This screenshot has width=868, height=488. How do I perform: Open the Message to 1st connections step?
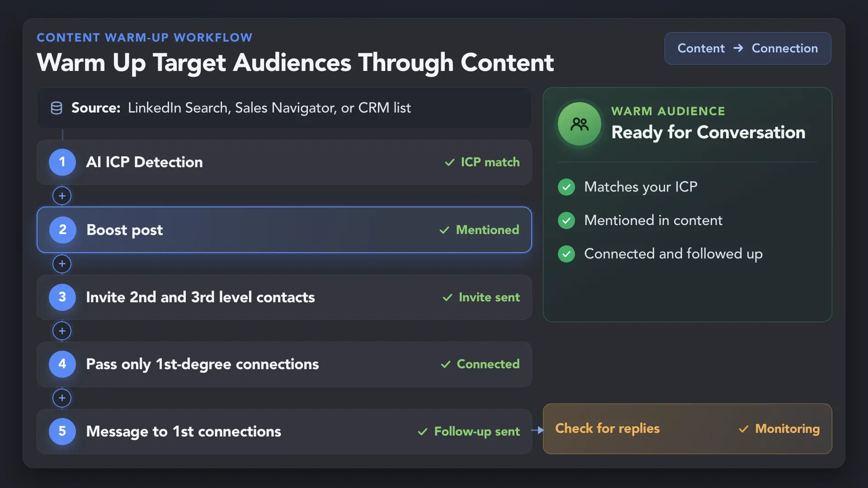[x=284, y=432]
